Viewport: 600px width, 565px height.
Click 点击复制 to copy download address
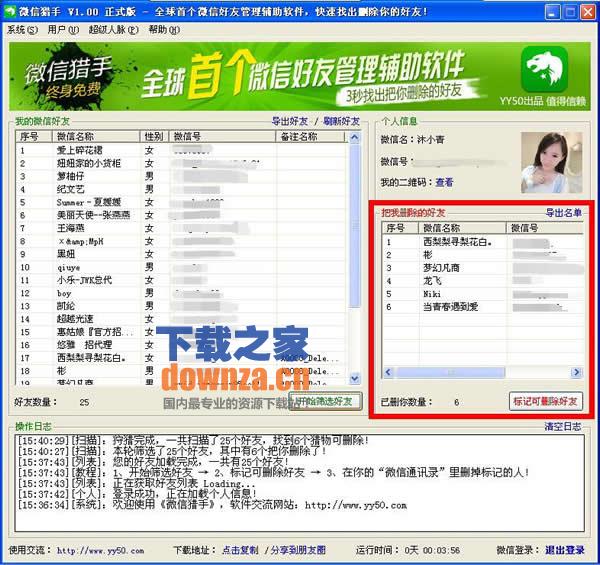pos(240,550)
